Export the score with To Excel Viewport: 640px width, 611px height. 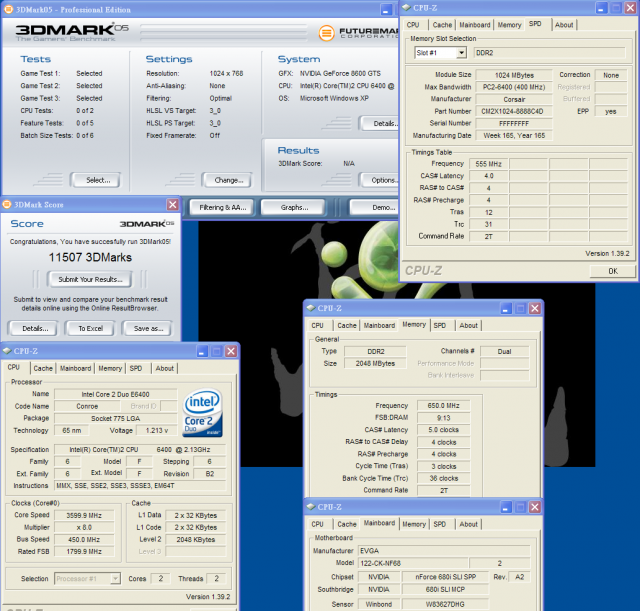point(91,329)
